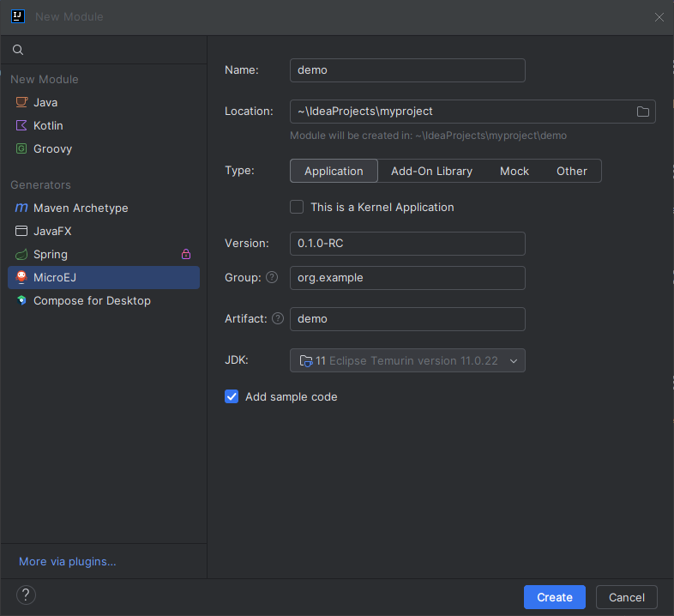The height and width of the screenshot is (616, 674).
Task: Enable 'This is a Kernel Application' checkbox
Action: 297,207
